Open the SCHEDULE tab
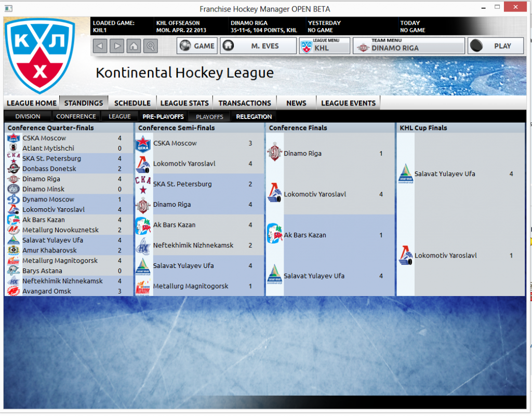 point(132,103)
